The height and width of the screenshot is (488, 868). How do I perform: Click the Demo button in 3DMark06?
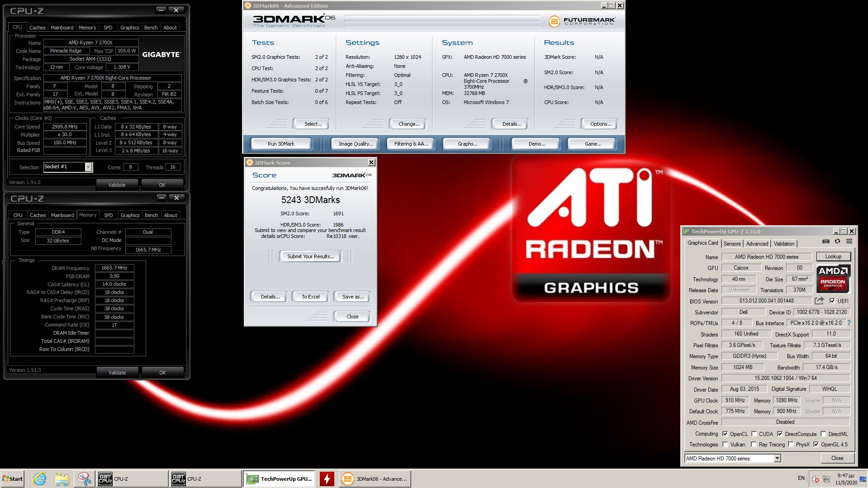pyautogui.click(x=536, y=144)
